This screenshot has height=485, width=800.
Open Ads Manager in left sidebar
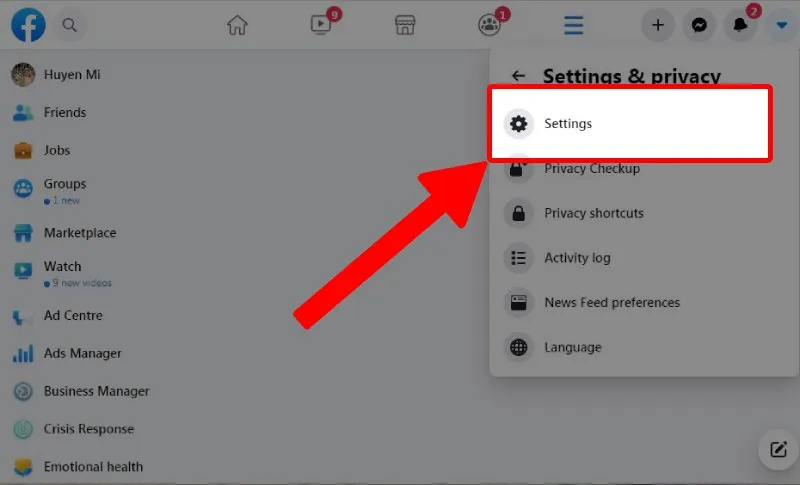coord(82,354)
